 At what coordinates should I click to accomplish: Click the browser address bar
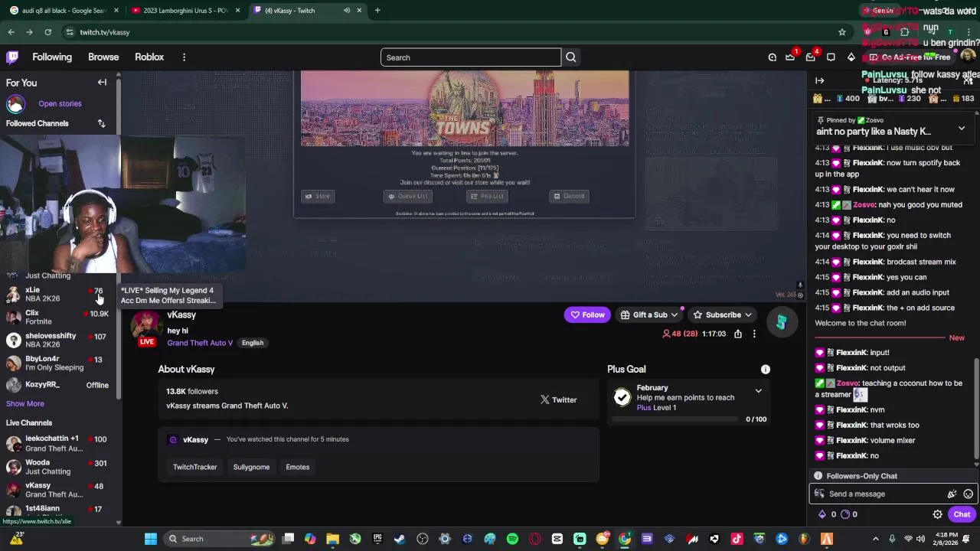[x=450, y=32]
